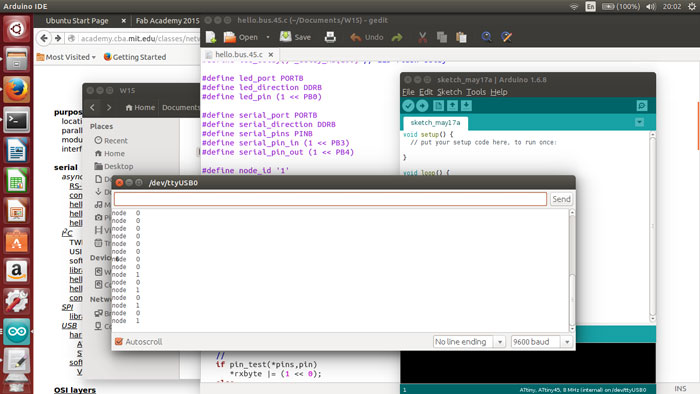The height and width of the screenshot is (394, 700).
Task: Open the Terminal from the launcher
Action: [x=17, y=120]
